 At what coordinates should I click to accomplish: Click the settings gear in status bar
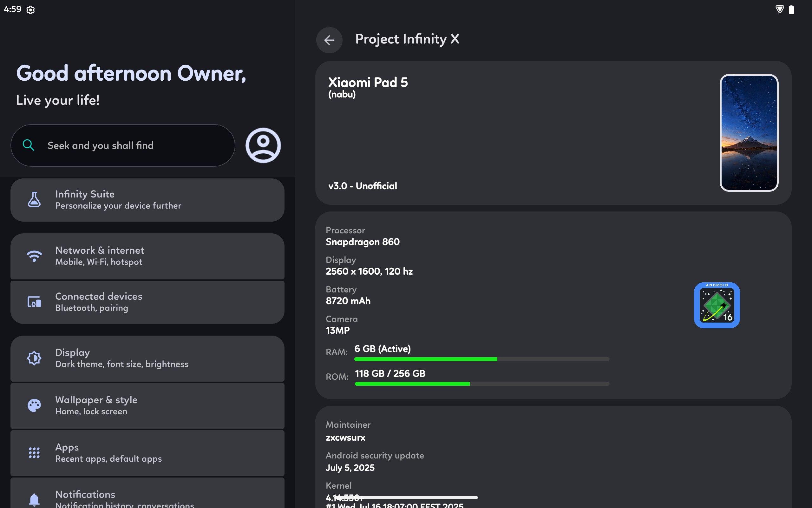30,10
